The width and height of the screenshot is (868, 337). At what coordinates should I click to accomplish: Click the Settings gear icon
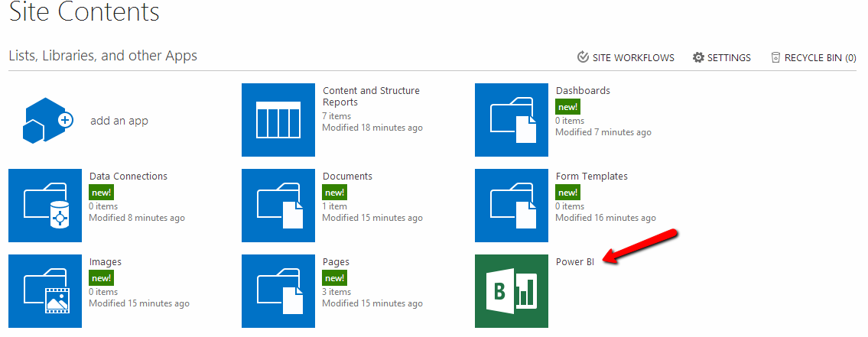pyautogui.click(x=697, y=57)
